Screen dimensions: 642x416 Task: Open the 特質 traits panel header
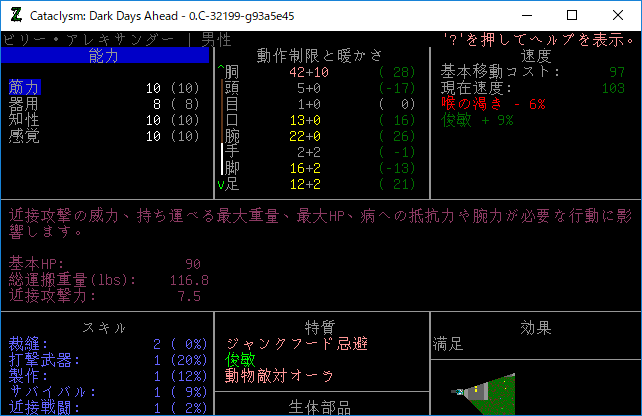320,327
